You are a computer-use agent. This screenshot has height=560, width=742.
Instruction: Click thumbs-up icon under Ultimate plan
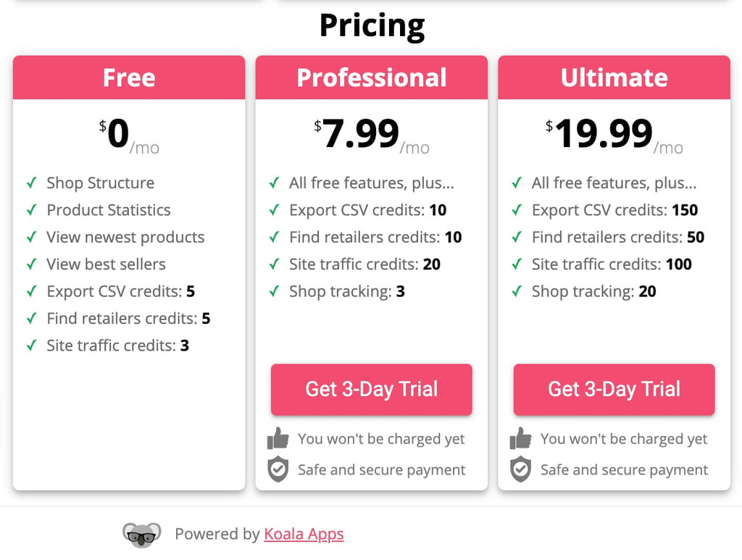tap(520, 438)
